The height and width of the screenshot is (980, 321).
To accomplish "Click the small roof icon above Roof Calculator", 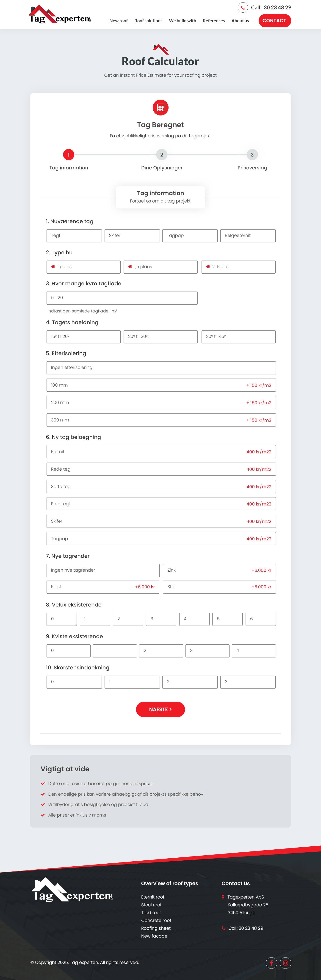I will tap(160, 49).
